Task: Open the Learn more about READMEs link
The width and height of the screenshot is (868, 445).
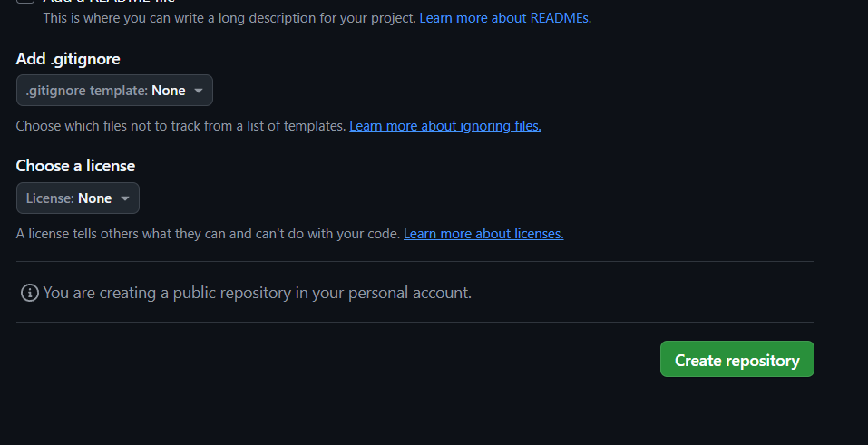Action: (505, 18)
